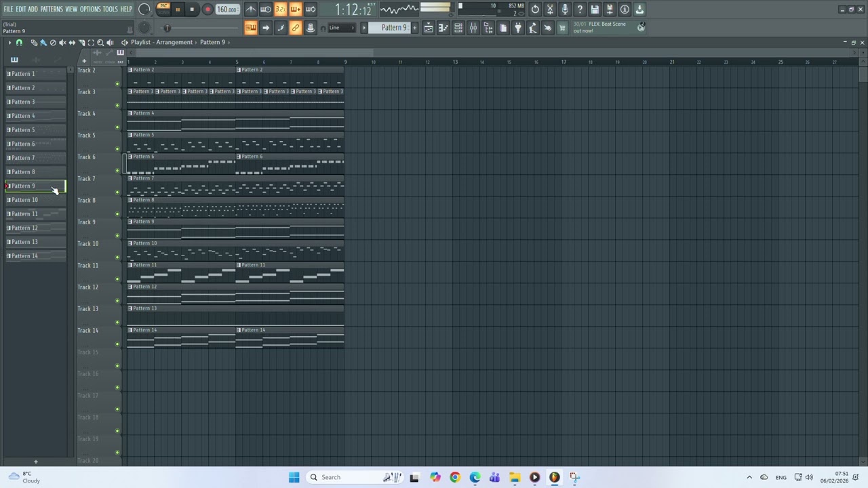Image resolution: width=868 pixels, height=488 pixels.
Task: Mute Track 12 using its green light
Action: point(117,301)
